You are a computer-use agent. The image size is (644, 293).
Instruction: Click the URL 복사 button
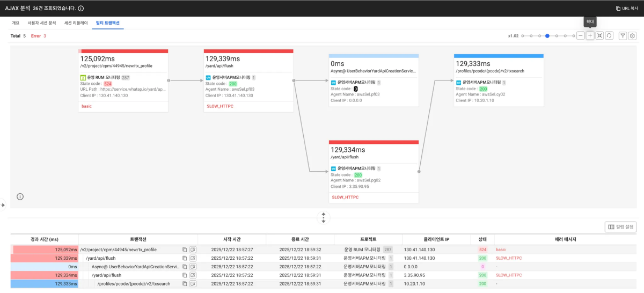[x=627, y=9]
